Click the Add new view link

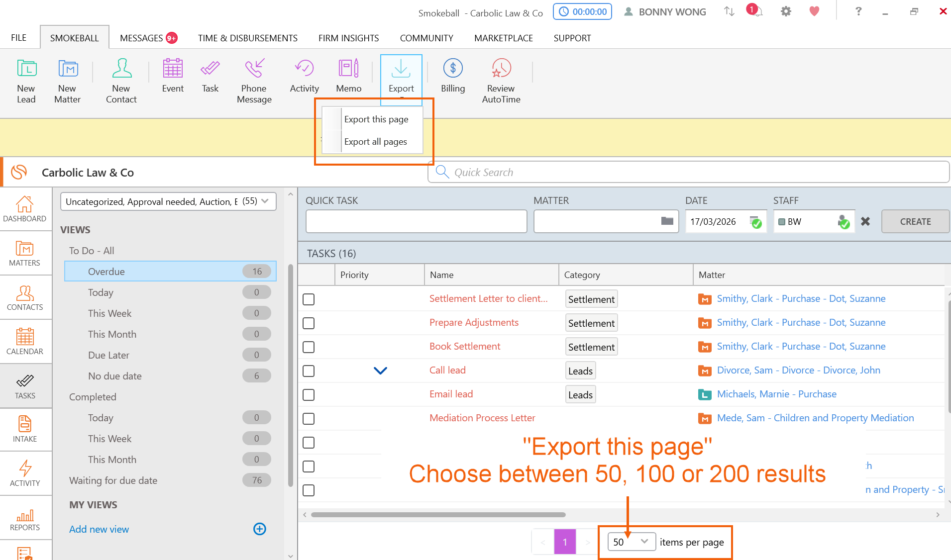point(99,529)
